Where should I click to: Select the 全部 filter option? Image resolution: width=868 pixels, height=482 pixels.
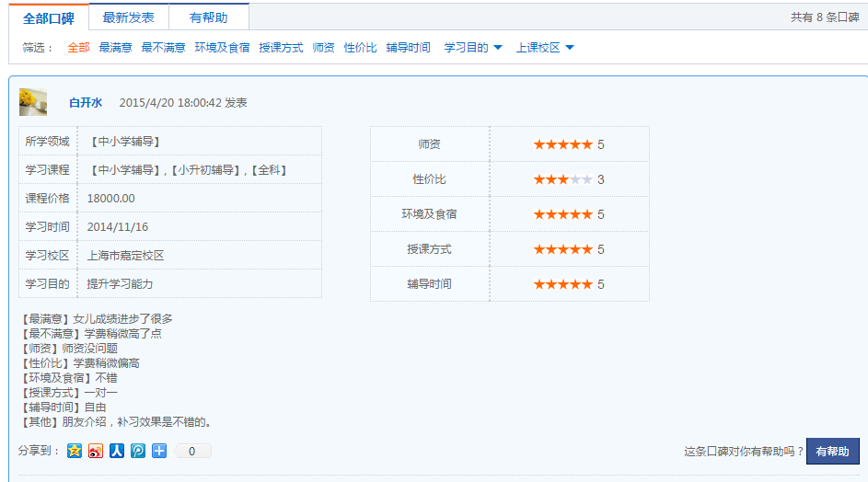(78, 48)
